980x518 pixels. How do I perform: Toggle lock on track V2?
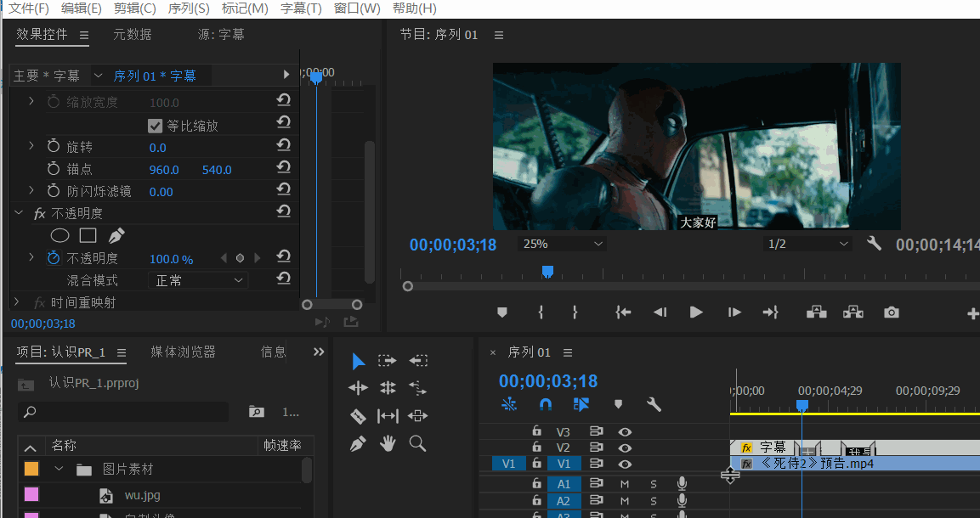pos(536,447)
